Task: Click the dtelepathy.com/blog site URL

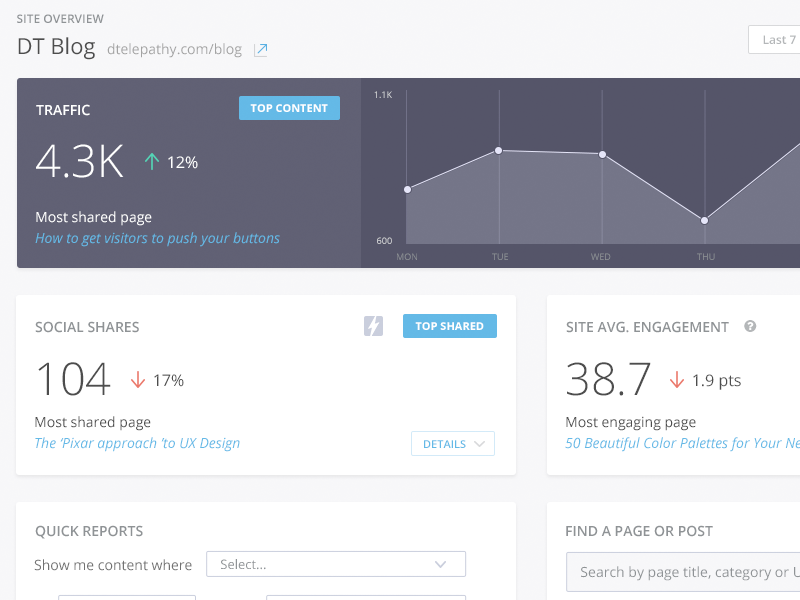Action: click(x=174, y=48)
